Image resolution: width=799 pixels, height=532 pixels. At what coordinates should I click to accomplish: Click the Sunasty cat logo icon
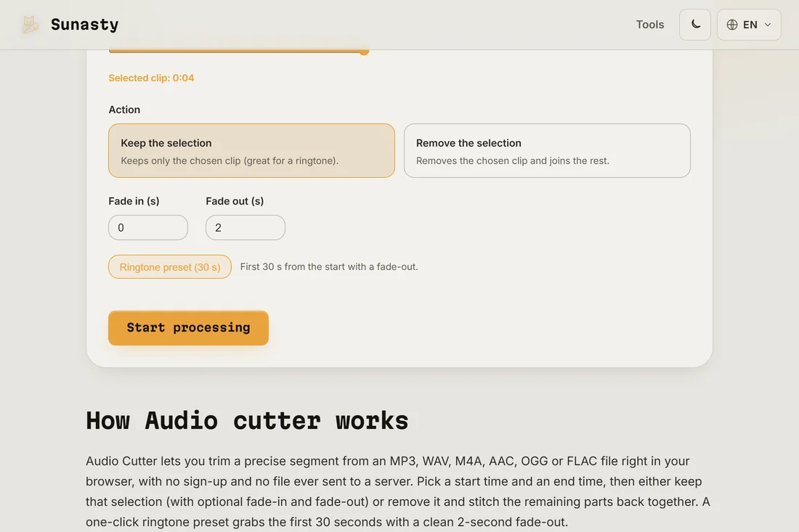click(30, 25)
